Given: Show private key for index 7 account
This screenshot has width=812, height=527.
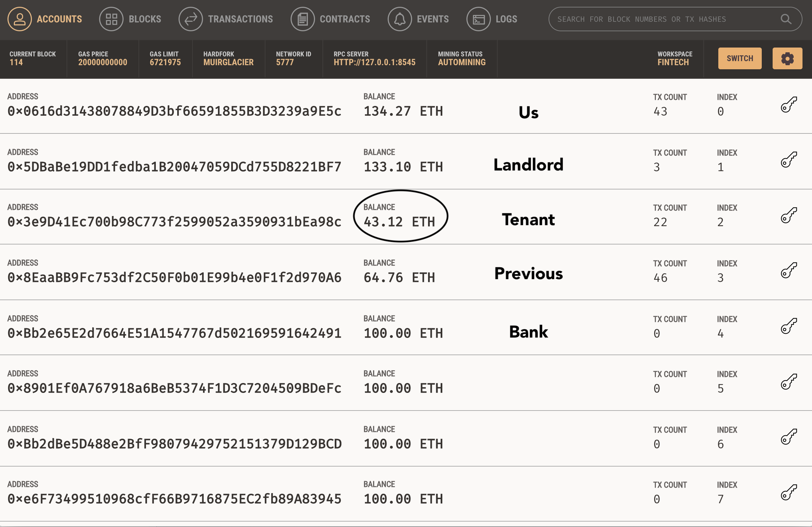Looking at the screenshot, I should pos(789,492).
